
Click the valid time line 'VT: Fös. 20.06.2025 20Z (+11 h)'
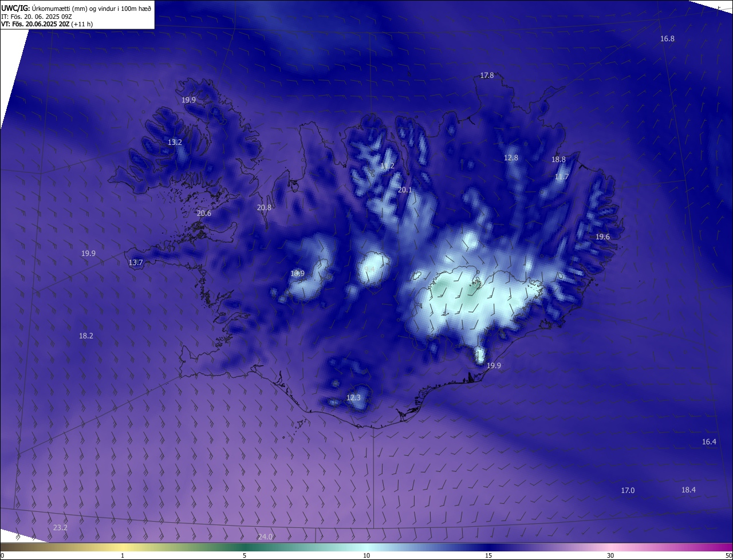pos(47,24)
